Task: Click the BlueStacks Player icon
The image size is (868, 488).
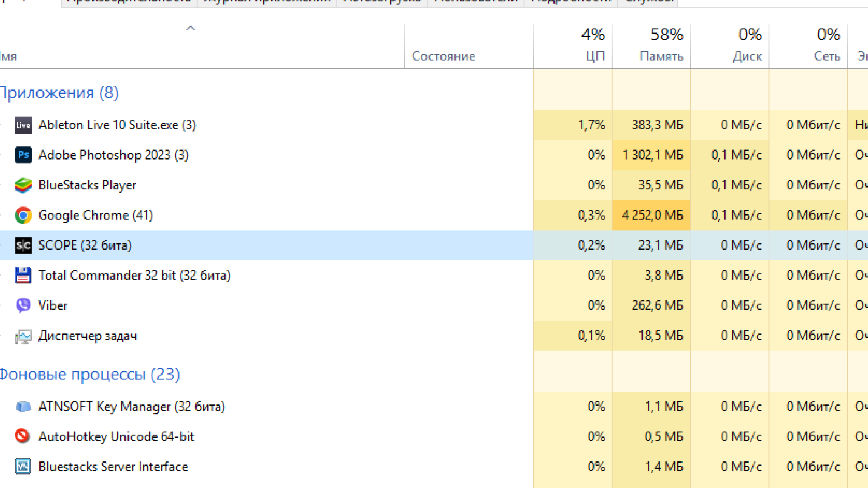Action: coord(23,185)
